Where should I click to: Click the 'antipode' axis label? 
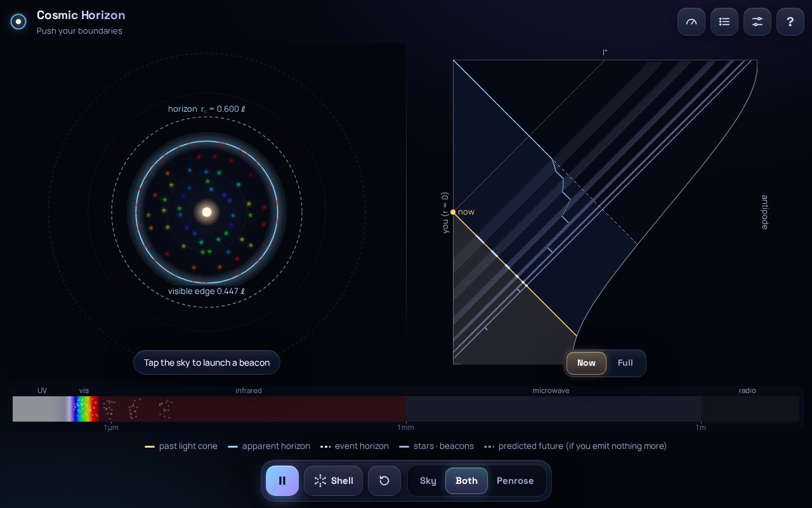click(764, 212)
